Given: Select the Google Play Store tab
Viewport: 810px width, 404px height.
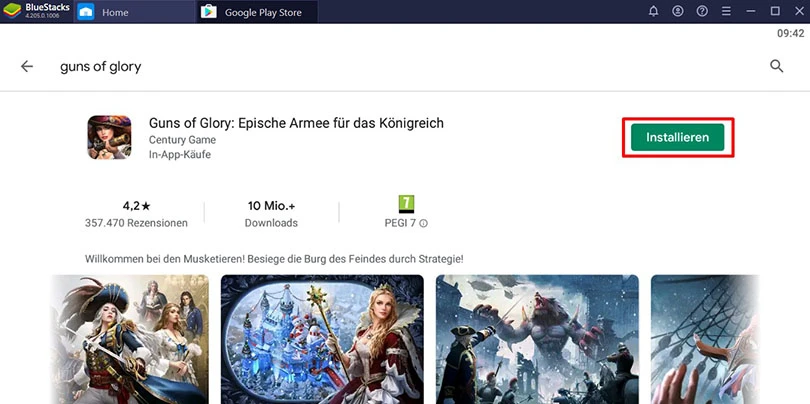Looking at the screenshot, I should click(x=257, y=12).
